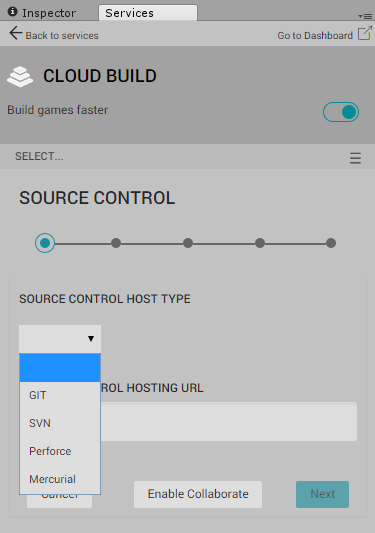Click the Inspector info icon
Image resolution: width=375 pixels, height=533 pixels.
(13, 12)
